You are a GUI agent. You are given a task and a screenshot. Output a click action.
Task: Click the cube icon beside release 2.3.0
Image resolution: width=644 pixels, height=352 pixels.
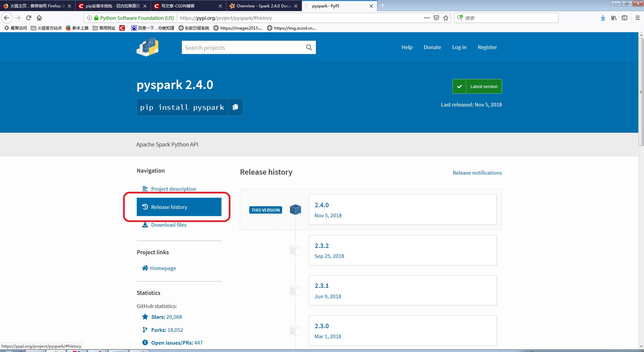[x=296, y=331]
